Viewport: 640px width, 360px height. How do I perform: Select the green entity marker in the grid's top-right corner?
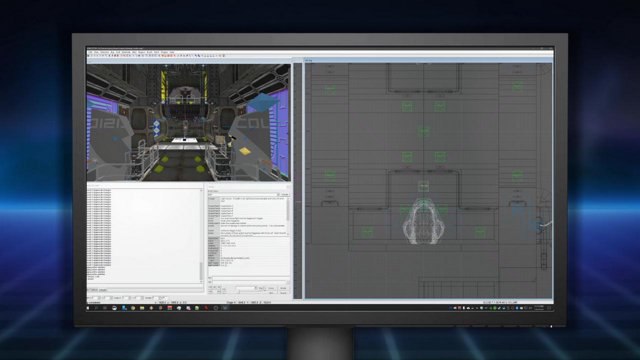tap(518, 86)
